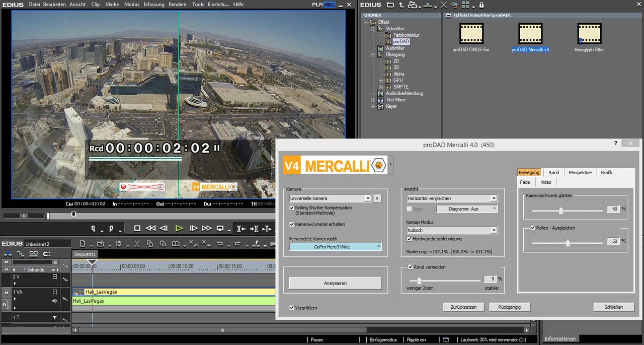Open the Video sub-tab
This screenshot has height=345, width=644.
546,182
